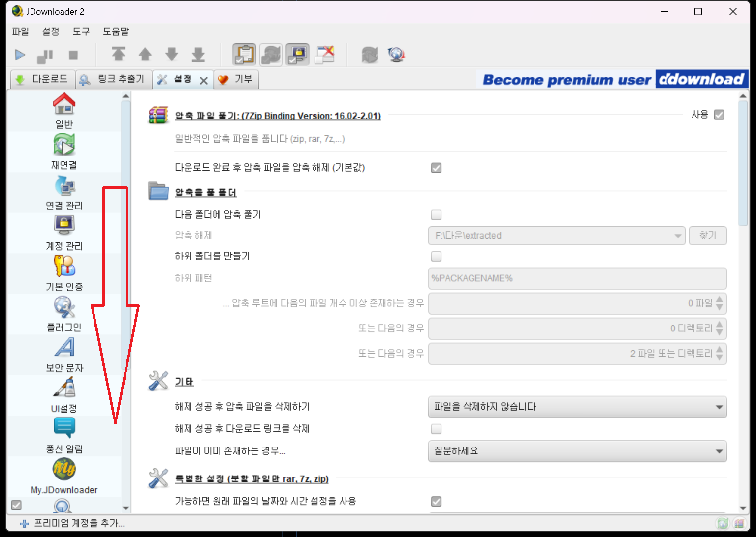Check 해제 성공 후 다운로드 링크를 삭제
Image resolution: width=756 pixels, height=537 pixels.
pyautogui.click(x=436, y=429)
